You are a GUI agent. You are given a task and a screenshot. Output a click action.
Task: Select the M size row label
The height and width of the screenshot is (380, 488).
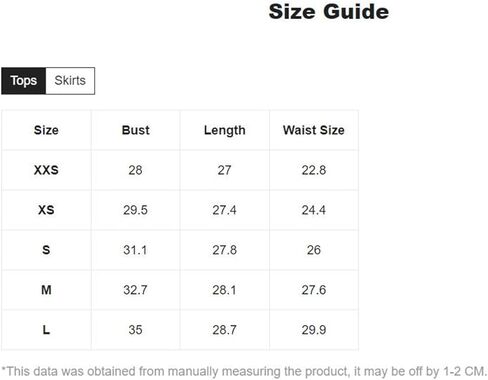(46, 290)
